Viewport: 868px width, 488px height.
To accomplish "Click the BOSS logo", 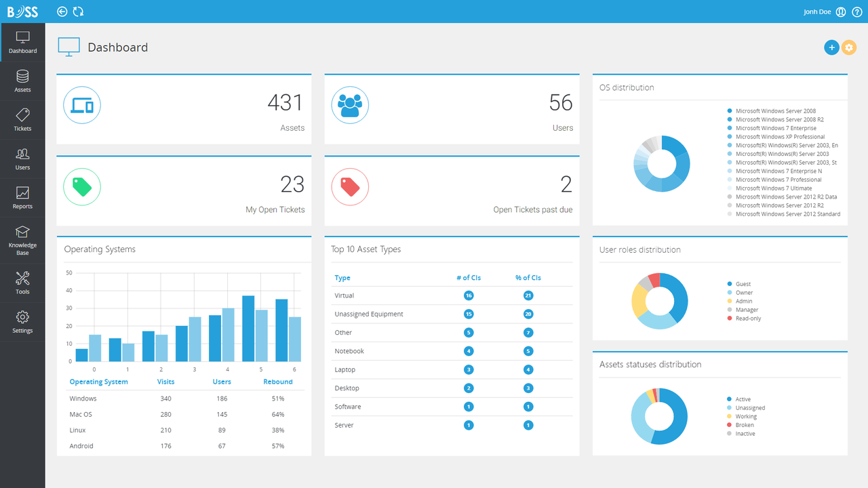I will pyautogui.click(x=22, y=12).
